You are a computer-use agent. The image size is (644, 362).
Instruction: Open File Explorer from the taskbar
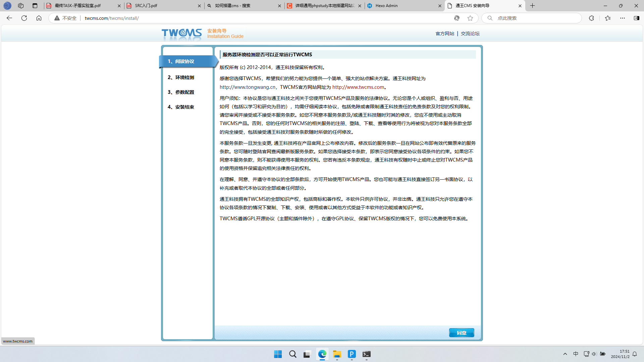pyautogui.click(x=337, y=354)
